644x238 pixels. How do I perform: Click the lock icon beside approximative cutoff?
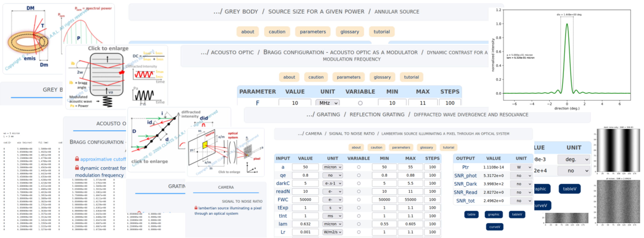(x=77, y=159)
